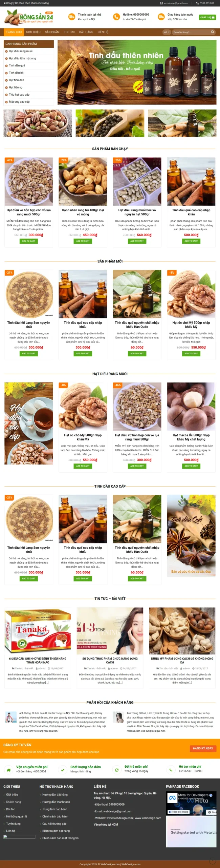Click the ĐĂNG KÝ NGAY button

203,748
